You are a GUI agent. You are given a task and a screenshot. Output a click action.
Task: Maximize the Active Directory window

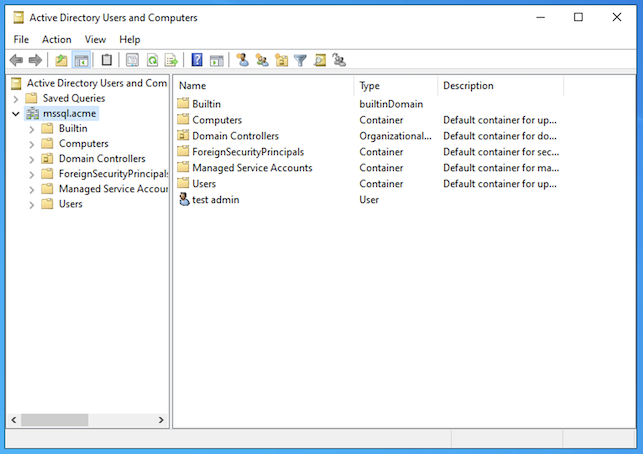(x=578, y=17)
